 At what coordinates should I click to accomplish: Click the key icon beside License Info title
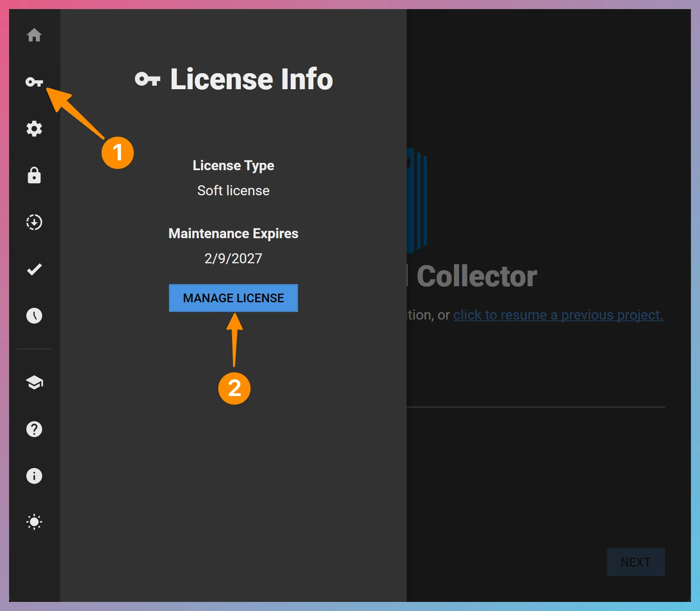(148, 79)
